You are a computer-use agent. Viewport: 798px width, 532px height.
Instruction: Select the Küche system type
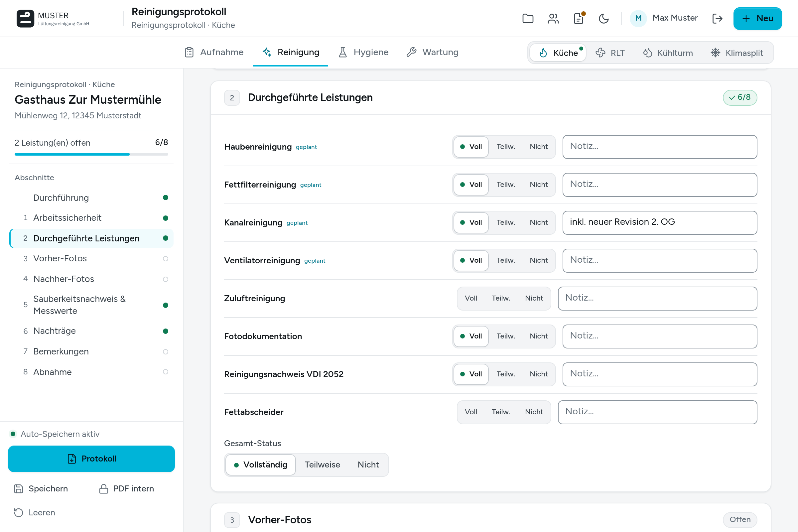(x=558, y=53)
